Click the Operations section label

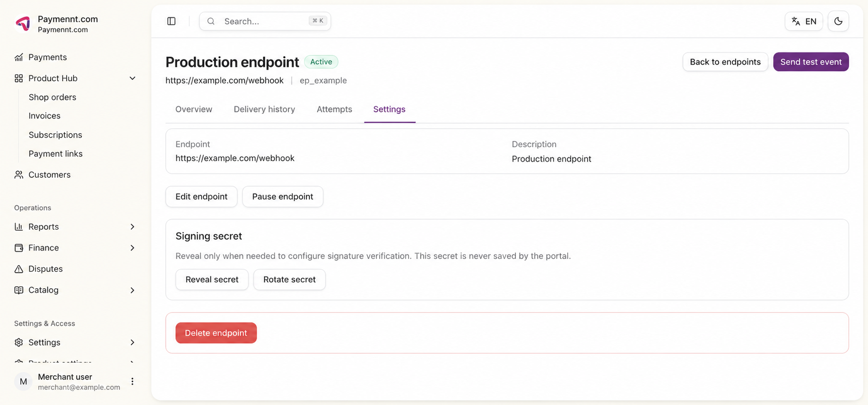point(33,208)
